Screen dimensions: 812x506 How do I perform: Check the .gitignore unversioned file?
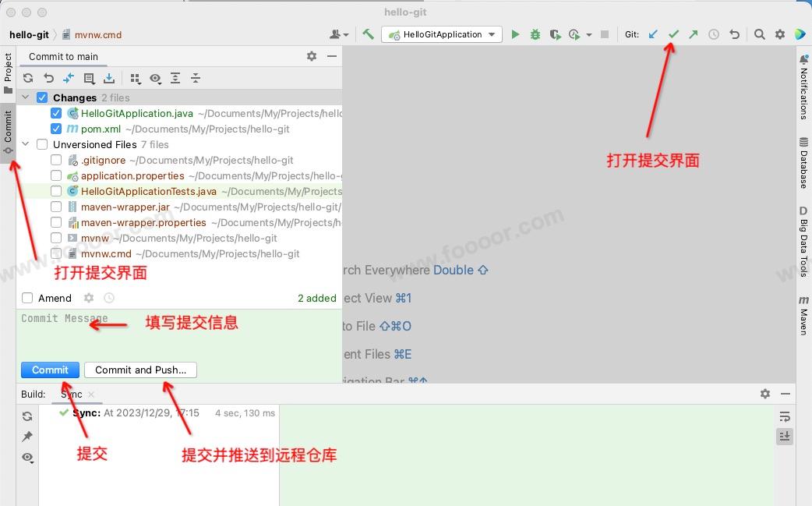tap(56, 160)
